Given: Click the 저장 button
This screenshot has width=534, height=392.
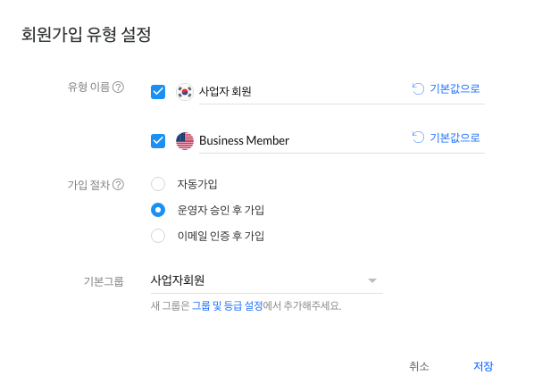Looking at the screenshot, I should (483, 366).
